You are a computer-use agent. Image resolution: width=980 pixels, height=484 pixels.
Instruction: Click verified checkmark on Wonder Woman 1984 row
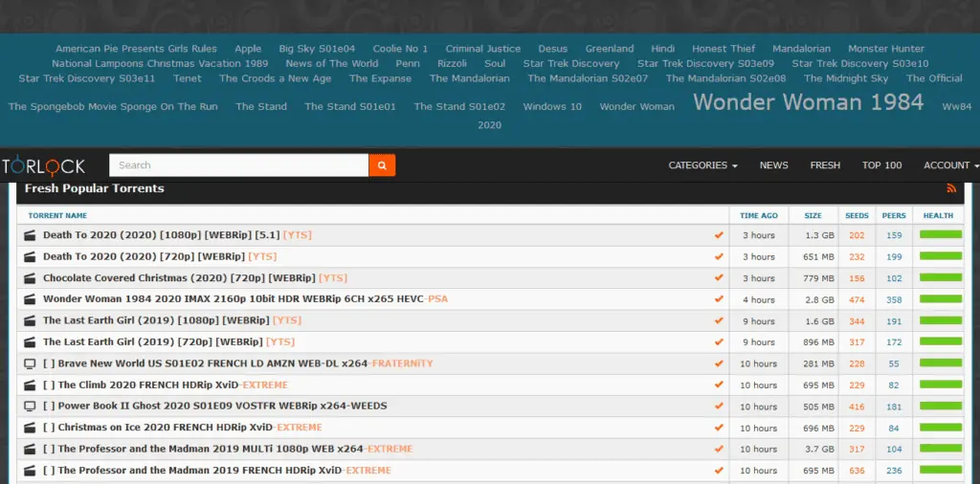(719, 299)
